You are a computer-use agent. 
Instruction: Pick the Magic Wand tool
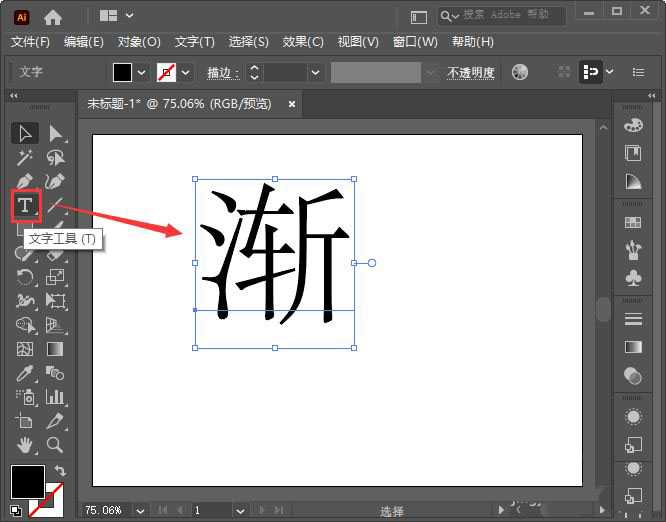pos(25,158)
